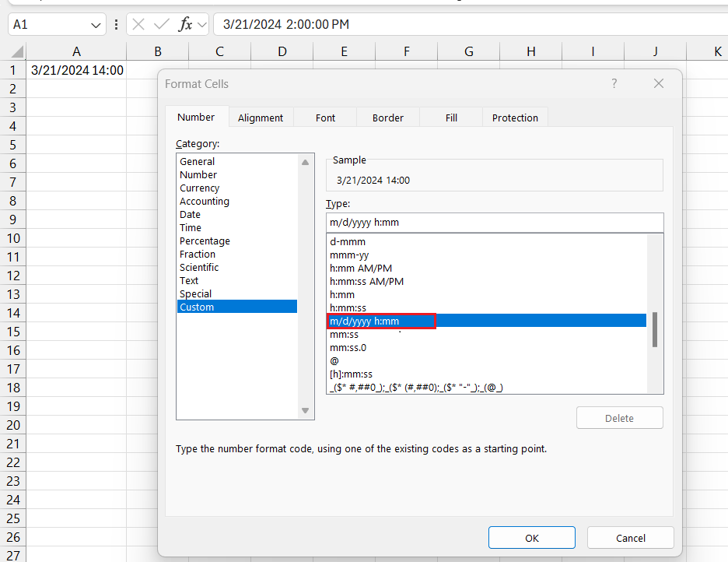
Task: Click the Type format code input field
Action: coord(495,223)
